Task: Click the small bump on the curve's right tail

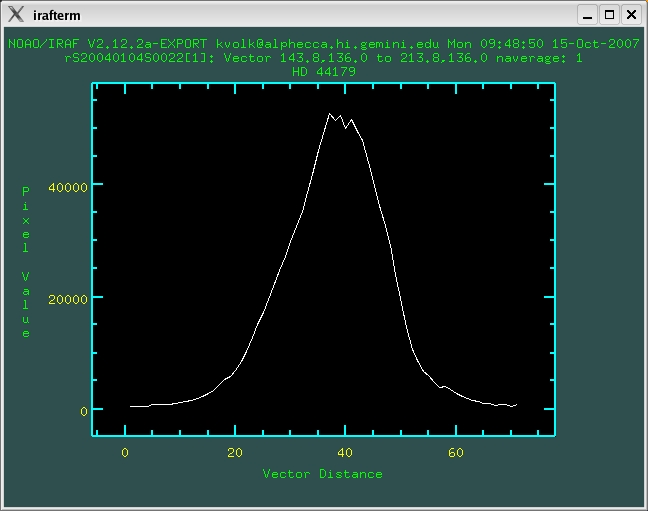Action: tap(444, 387)
